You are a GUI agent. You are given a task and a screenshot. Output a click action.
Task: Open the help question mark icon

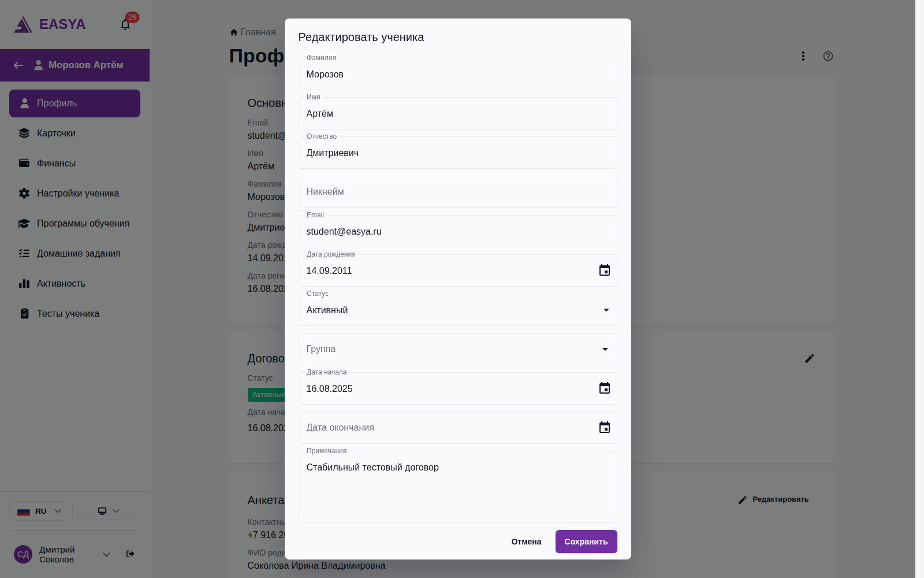(828, 56)
